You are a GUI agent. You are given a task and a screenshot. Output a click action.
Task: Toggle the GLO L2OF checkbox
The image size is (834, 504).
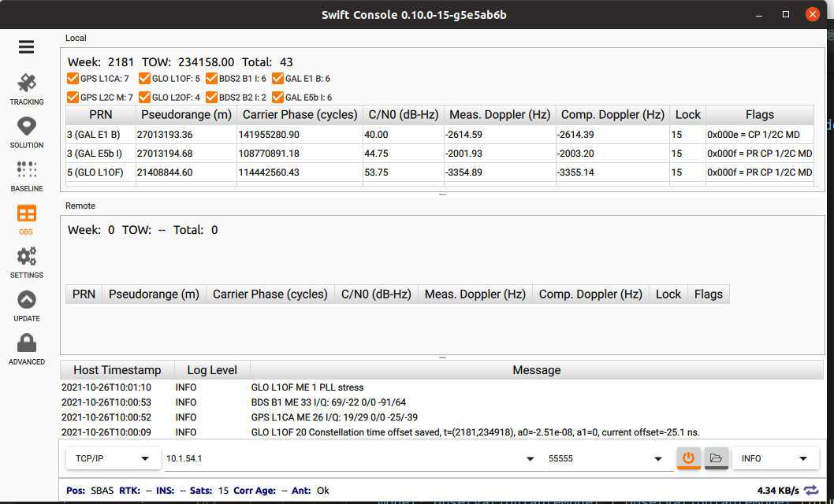tap(145, 97)
